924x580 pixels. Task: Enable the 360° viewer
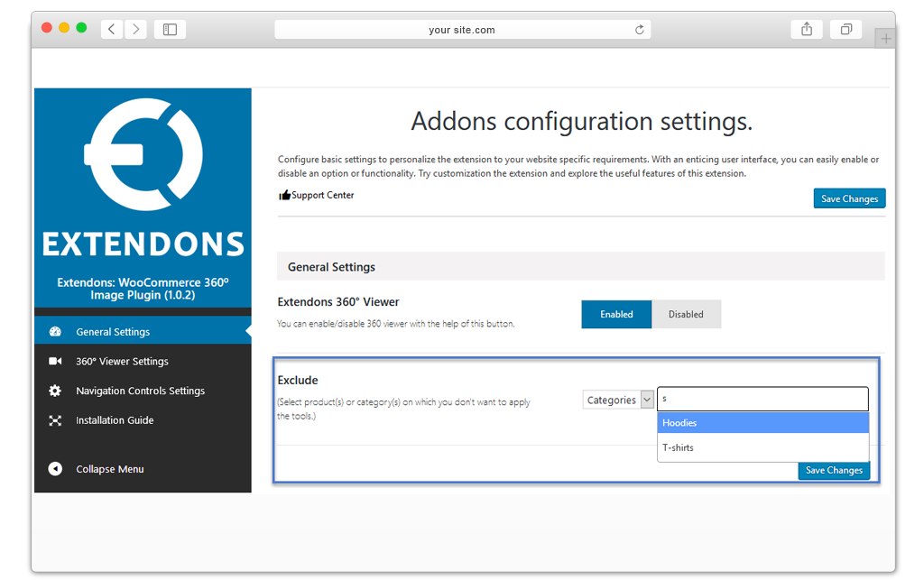tap(616, 314)
